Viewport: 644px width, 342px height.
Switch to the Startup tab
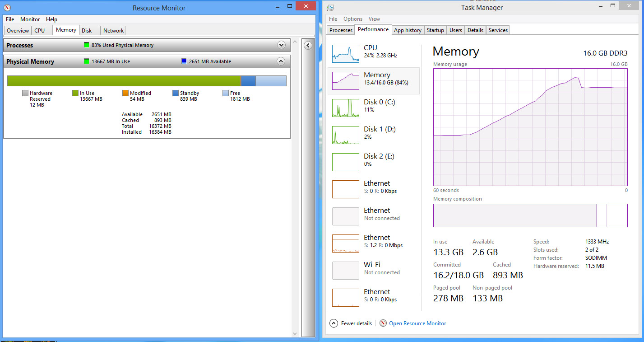436,30
